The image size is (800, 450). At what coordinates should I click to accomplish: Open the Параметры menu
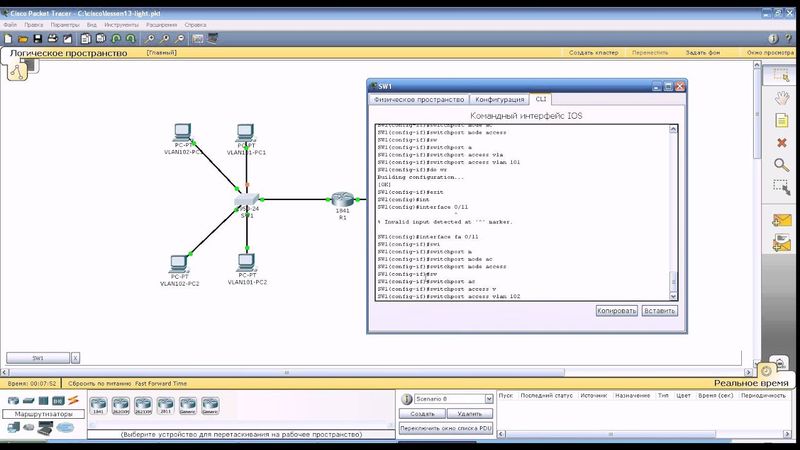click(x=65, y=24)
